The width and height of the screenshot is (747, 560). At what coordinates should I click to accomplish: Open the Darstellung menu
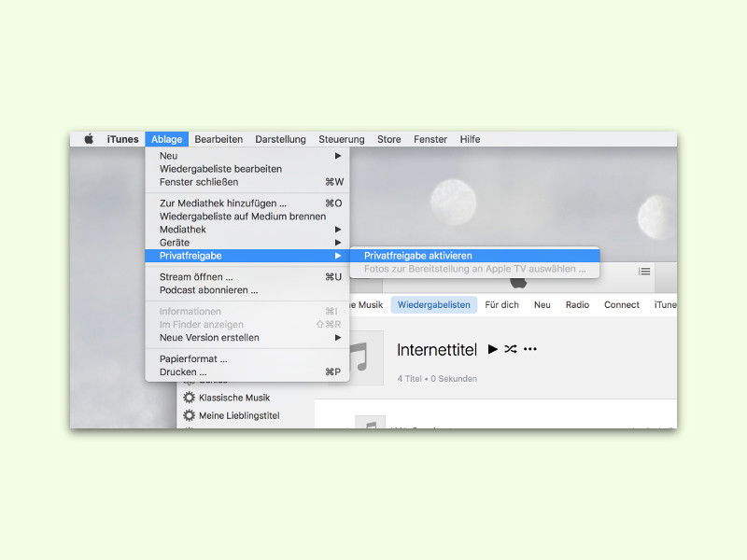point(280,139)
